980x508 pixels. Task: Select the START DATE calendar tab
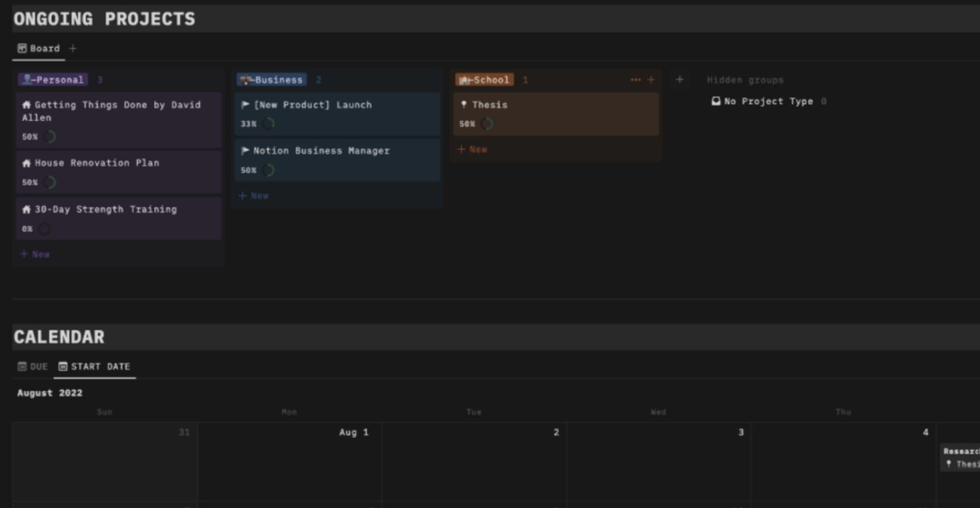click(94, 367)
